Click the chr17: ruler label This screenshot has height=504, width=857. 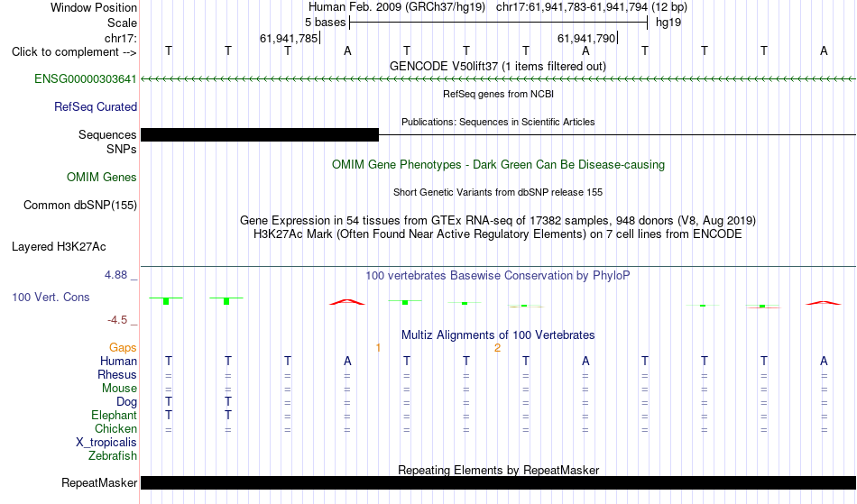pyautogui.click(x=120, y=38)
